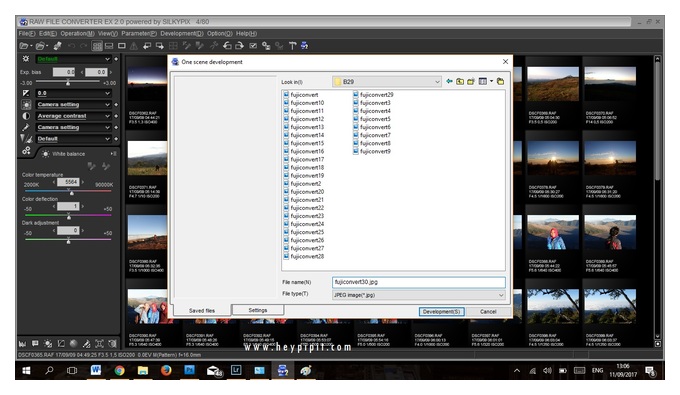Open the Look in B29 folder dropdown

point(387,82)
